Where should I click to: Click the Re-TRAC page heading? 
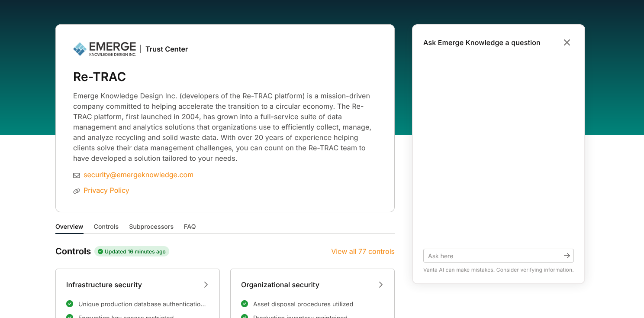pyautogui.click(x=100, y=77)
